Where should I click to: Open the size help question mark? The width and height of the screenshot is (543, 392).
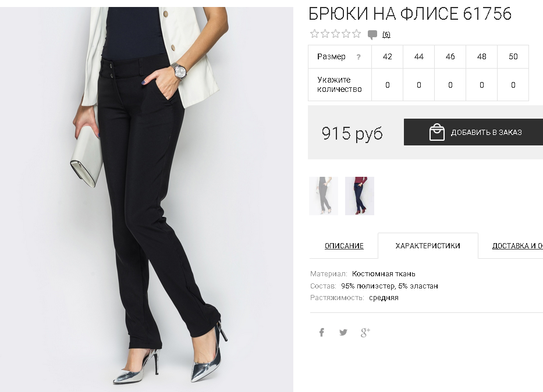pyautogui.click(x=359, y=57)
